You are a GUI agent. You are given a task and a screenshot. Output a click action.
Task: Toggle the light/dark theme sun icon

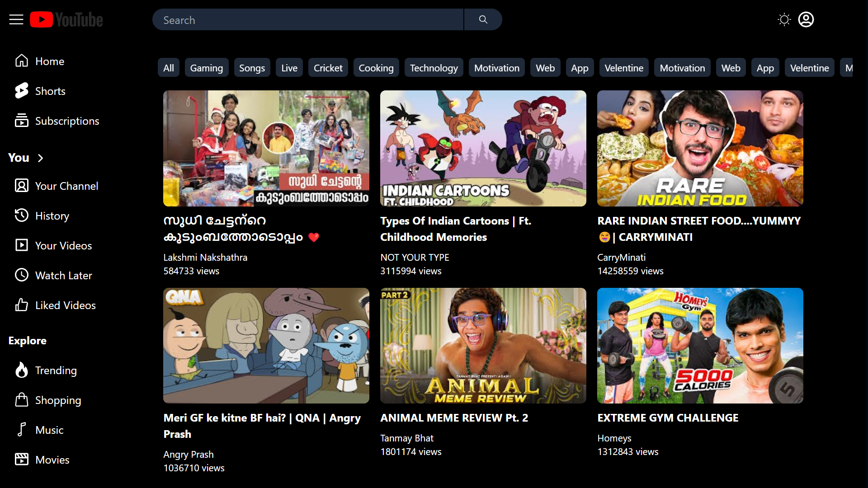(x=784, y=19)
